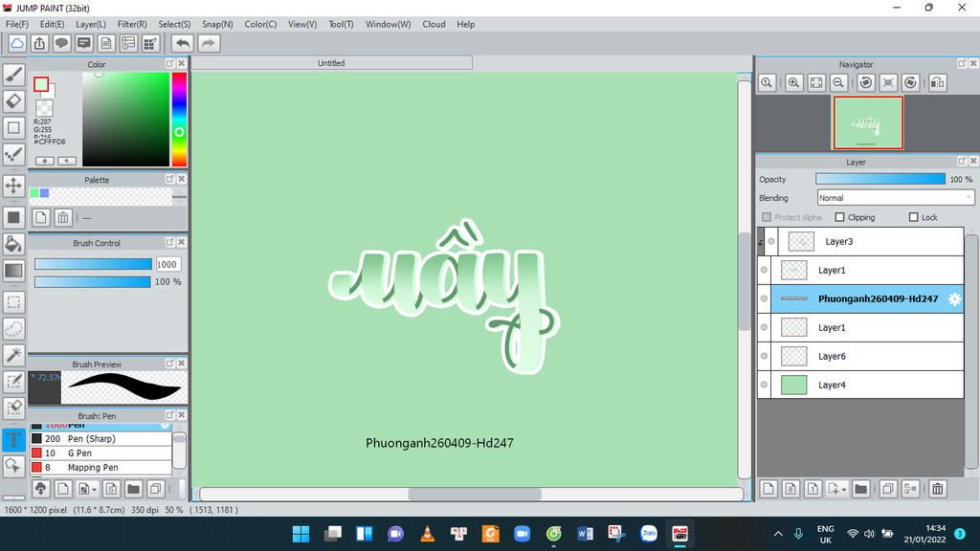Enable the Clipping checkbox
The width and height of the screenshot is (980, 551).
840,217
